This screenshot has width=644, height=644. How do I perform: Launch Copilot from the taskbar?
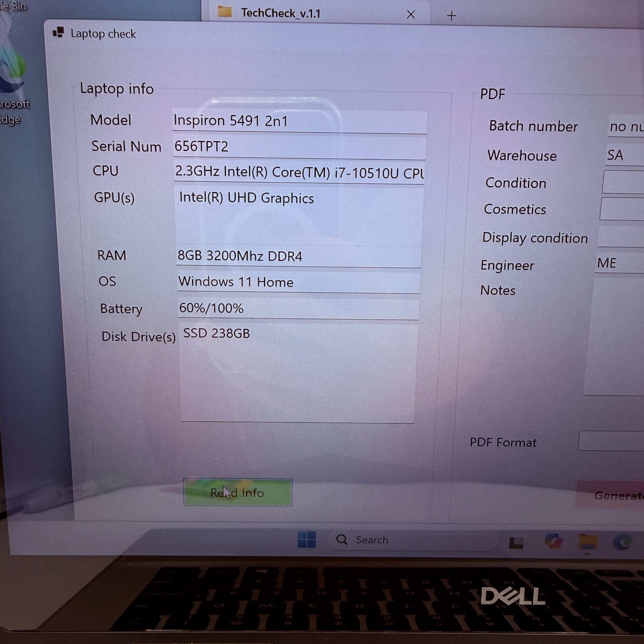(553, 541)
